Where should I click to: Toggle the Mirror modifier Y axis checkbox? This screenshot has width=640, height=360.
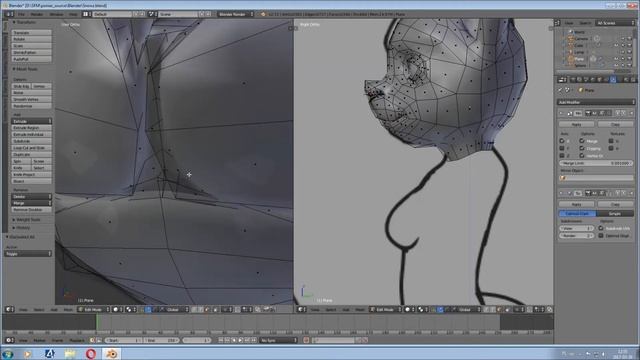[562, 148]
